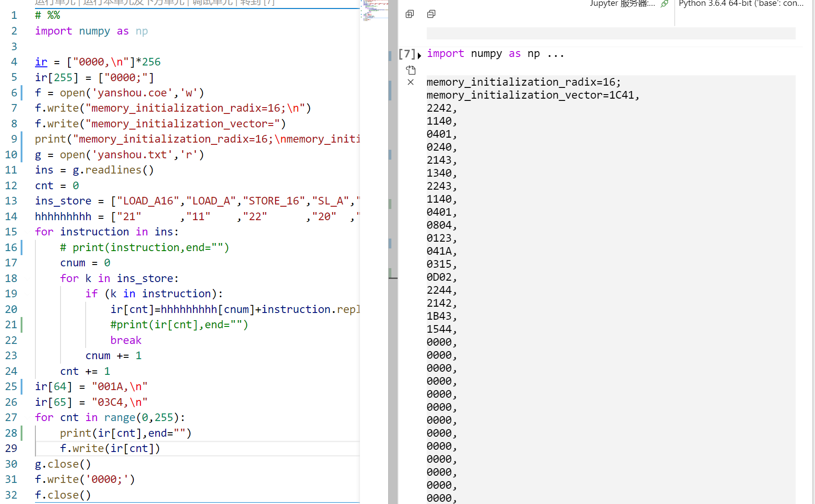The height and width of the screenshot is (504, 815).
Task: Click line number 27 in the gutter
Action: coord(11,417)
